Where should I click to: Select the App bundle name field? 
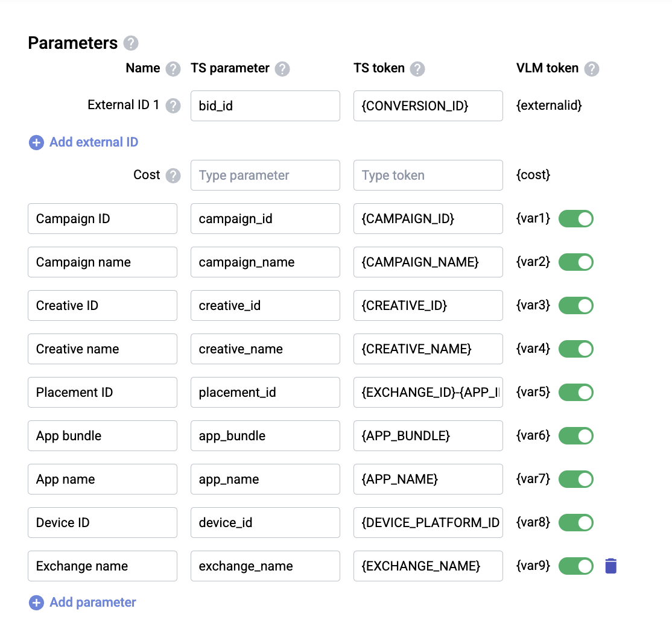[102, 436]
